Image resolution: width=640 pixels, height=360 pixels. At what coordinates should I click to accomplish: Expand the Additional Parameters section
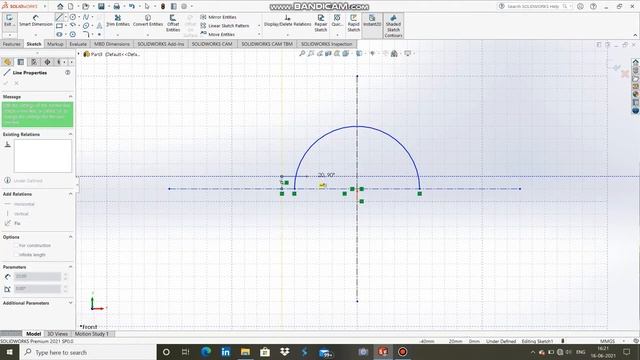click(x=70, y=303)
